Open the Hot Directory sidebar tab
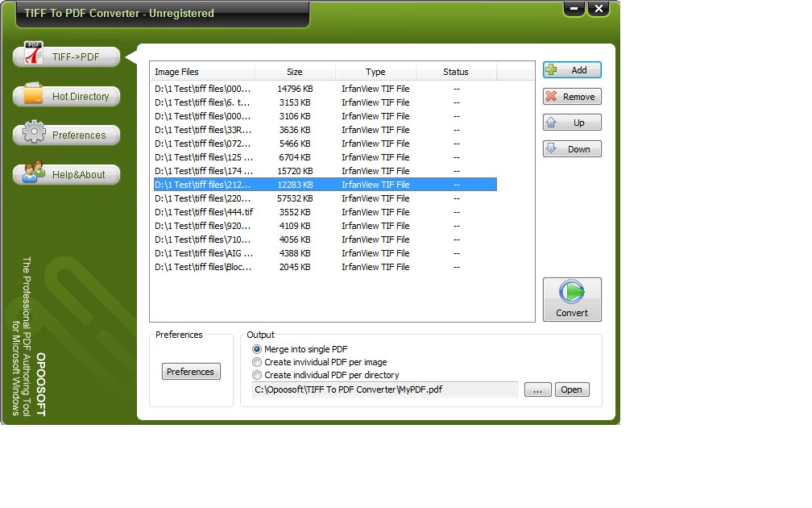The width and height of the screenshot is (812, 508). tap(66, 96)
